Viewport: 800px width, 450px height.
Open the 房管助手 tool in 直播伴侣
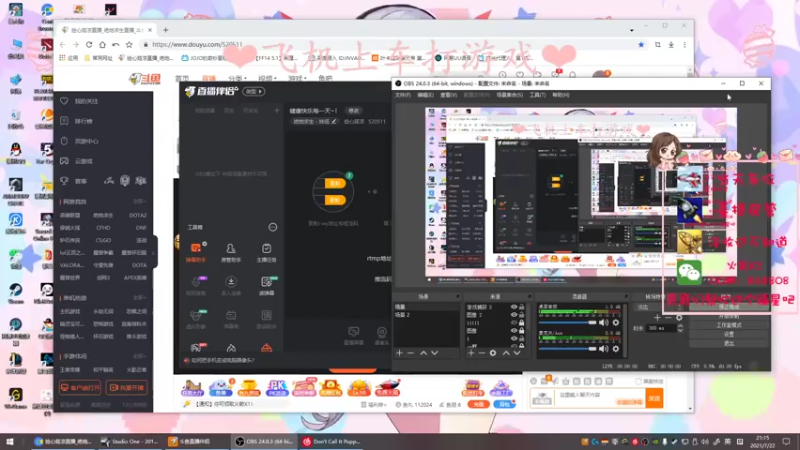(231, 252)
